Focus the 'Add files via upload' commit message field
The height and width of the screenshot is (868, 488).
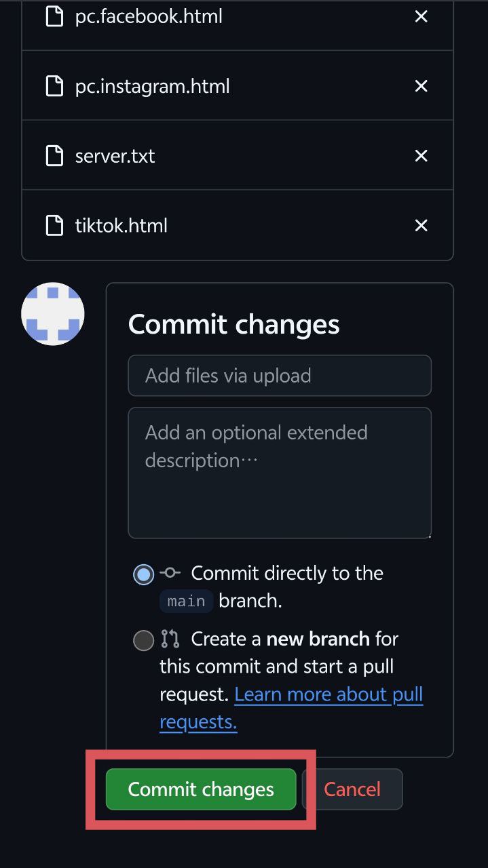click(x=280, y=376)
